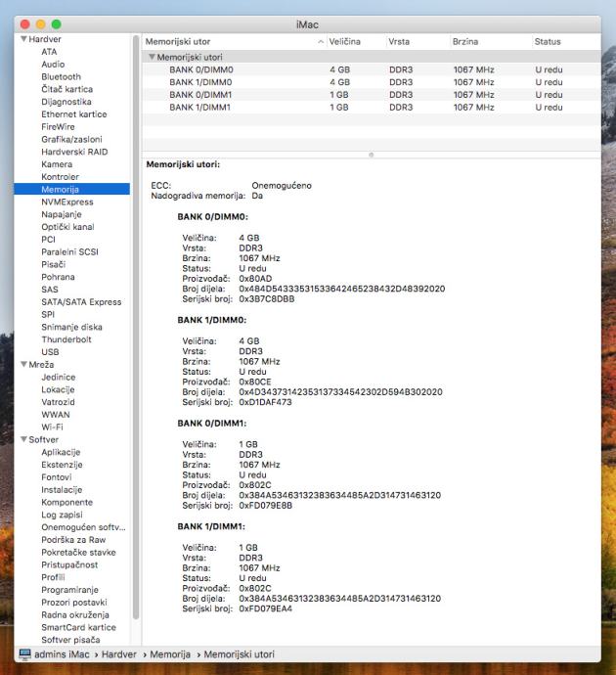Open Lokacije under Mreža
The height and width of the screenshot is (675, 616).
[58, 389]
